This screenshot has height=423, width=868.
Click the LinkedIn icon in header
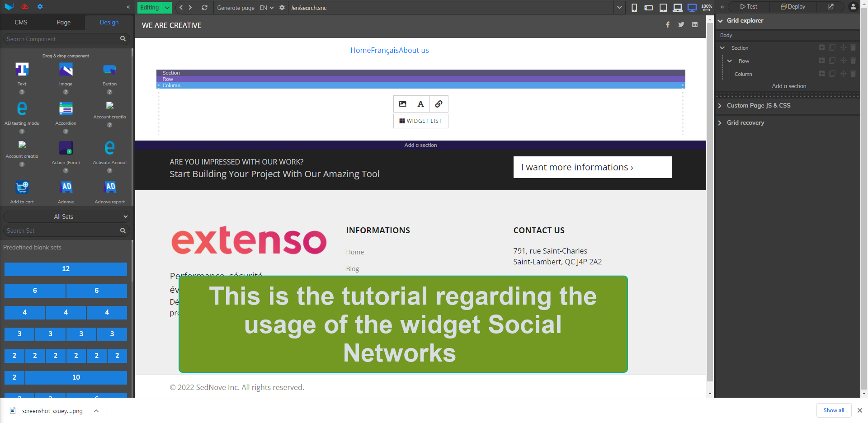coord(695,24)
